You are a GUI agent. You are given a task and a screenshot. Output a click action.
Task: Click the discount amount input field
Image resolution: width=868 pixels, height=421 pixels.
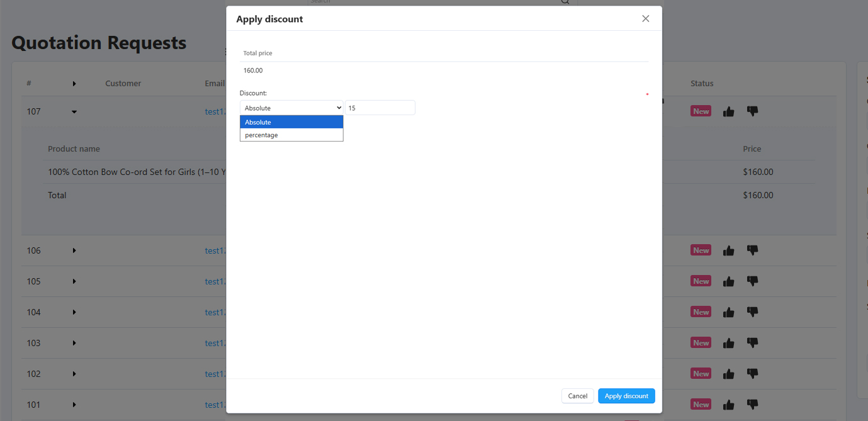tap(380, 108)
